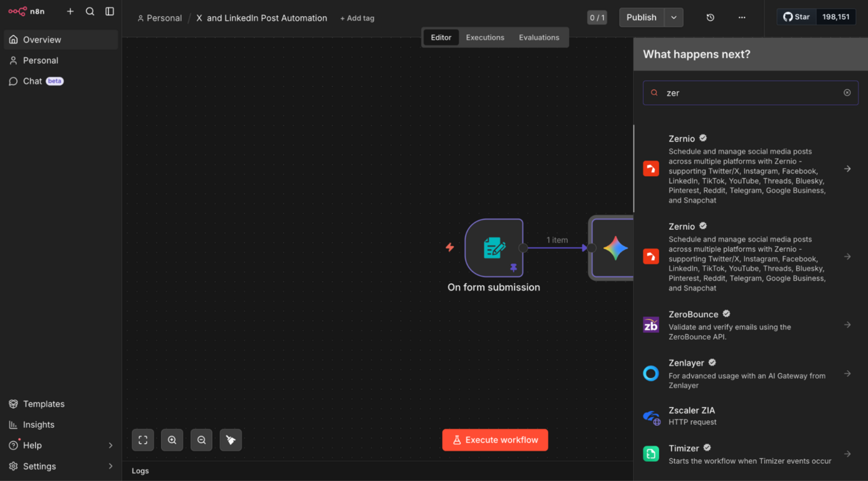Click the workflow name X and LinkedIn Post Automation
The width and height of the screenshot is (868, 481).
coord(262,18)
